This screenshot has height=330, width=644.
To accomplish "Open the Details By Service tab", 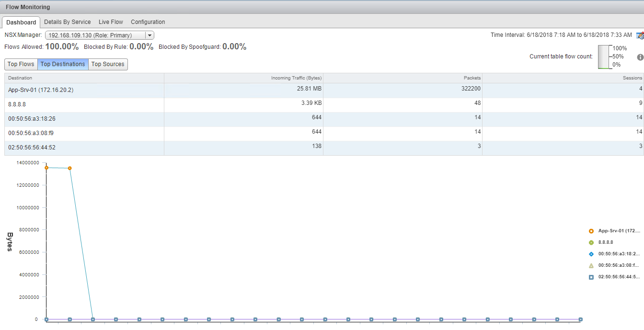I will 68,22.
